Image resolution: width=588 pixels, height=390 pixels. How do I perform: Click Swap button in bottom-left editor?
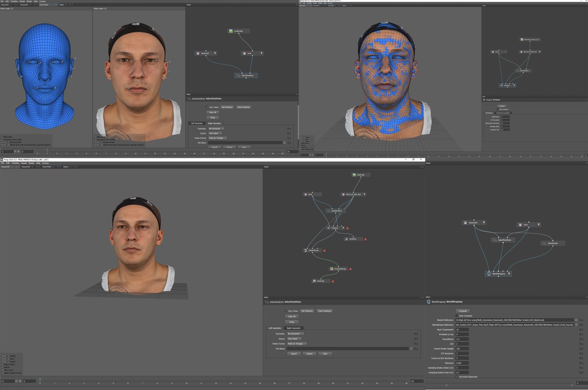[x=293, y=322]
